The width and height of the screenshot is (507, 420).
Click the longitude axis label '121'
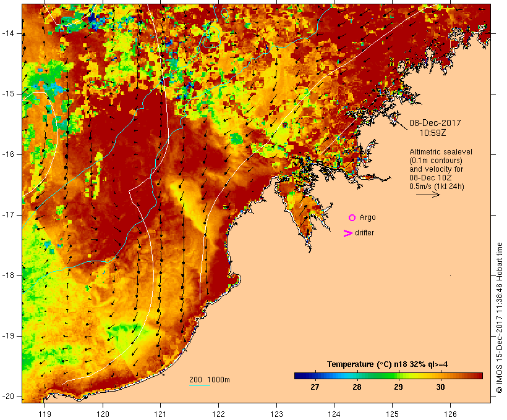(160, 414)
